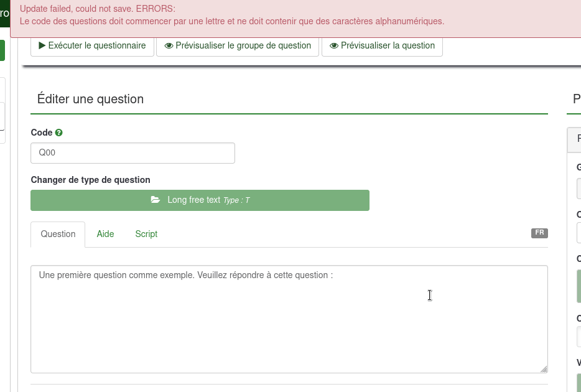Viewport: 581px width, 392px height.
Task: Select the Script tab
Action: point(146,234)
